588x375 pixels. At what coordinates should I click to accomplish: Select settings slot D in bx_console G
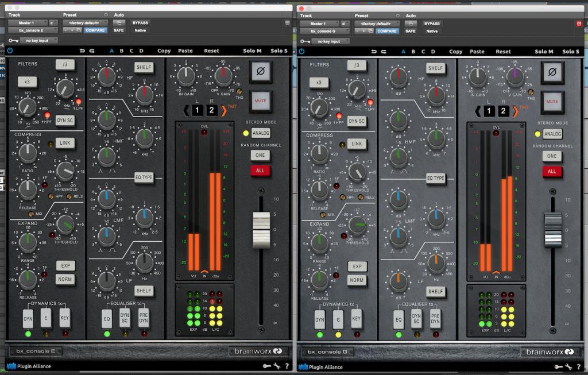433,51
